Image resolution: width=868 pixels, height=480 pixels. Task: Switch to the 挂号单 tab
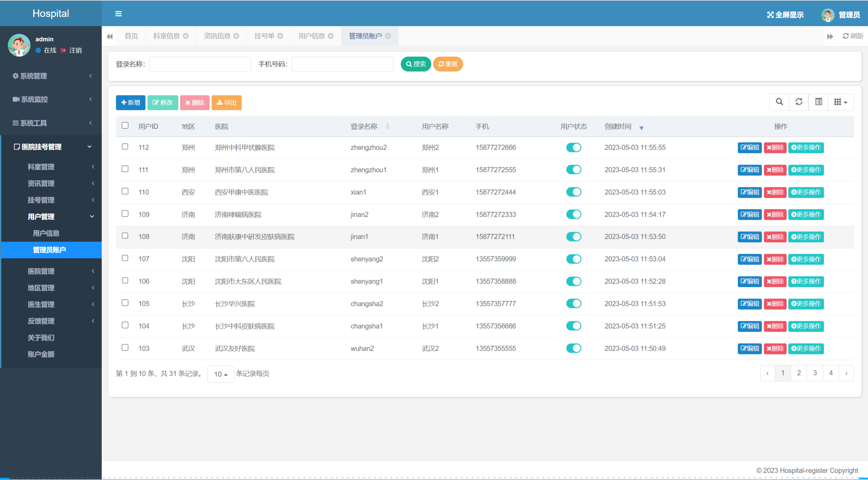pyautogui.click(x=264, y=36)
